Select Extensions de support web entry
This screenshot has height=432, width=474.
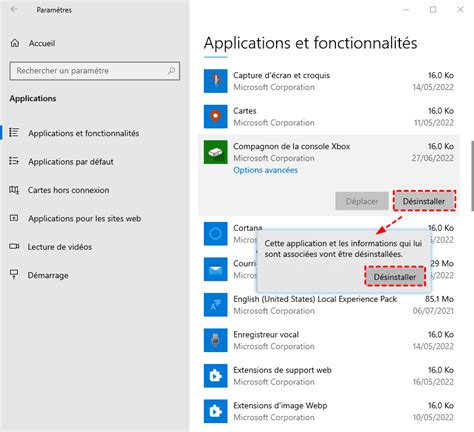point(282,370)
